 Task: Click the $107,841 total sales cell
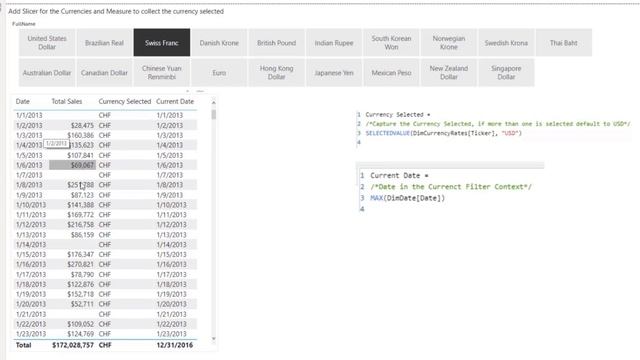[80, 155]
